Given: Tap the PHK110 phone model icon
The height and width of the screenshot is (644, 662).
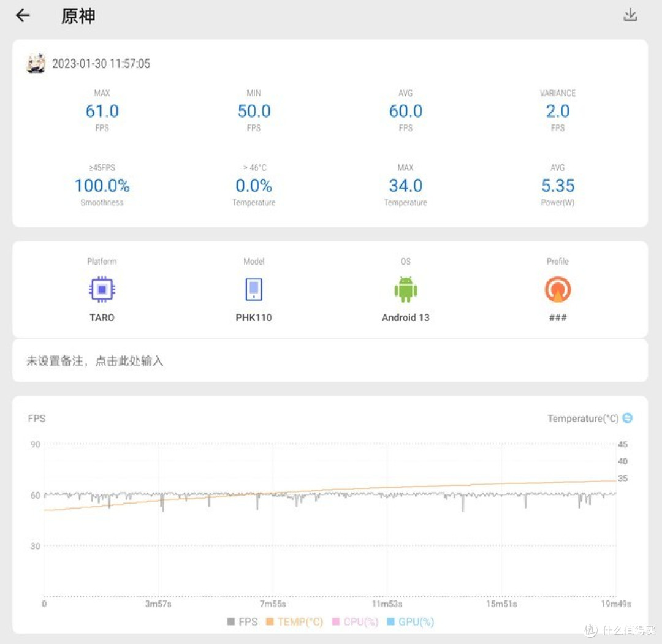Looking at the screenshot, I should click(254, 289).
